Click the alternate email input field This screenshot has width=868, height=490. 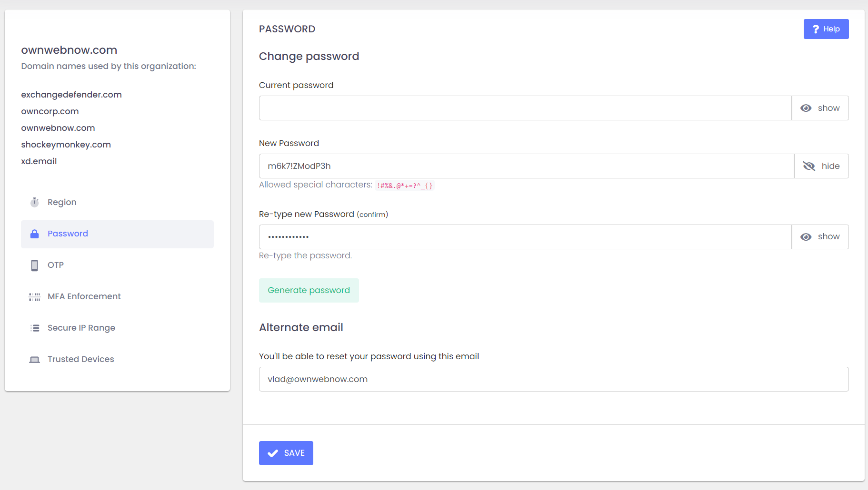pyautogui.click(x=553, y=379)
